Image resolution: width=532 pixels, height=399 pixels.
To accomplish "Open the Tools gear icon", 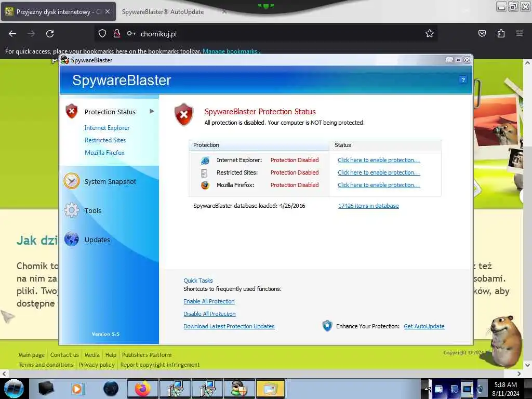I will [x=72, y=210].
